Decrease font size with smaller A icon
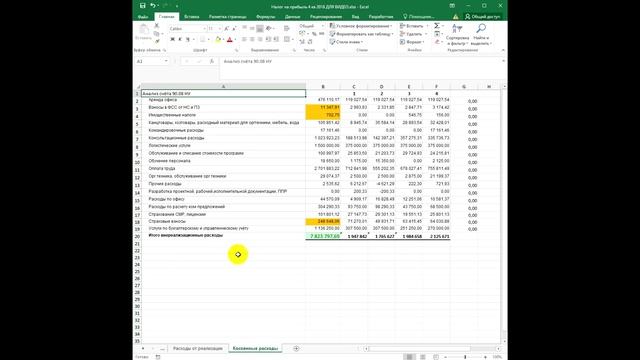Screen dimensions: 640x360 pos(234,29)
